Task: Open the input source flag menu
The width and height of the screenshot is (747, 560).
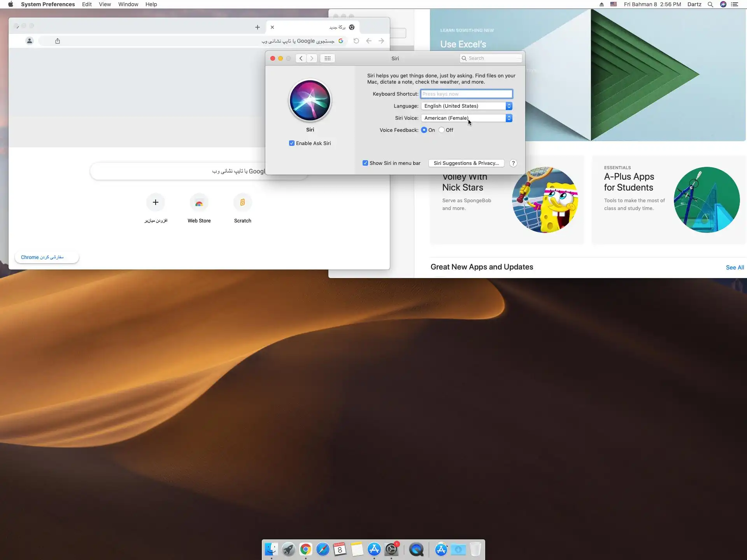Action: tap(614, 4)
